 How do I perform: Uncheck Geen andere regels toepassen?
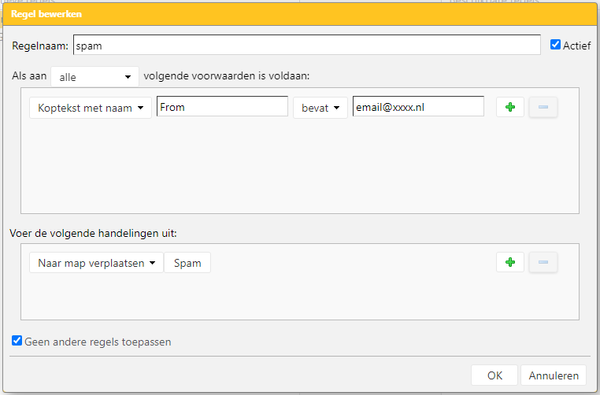[x=17, y=341]
